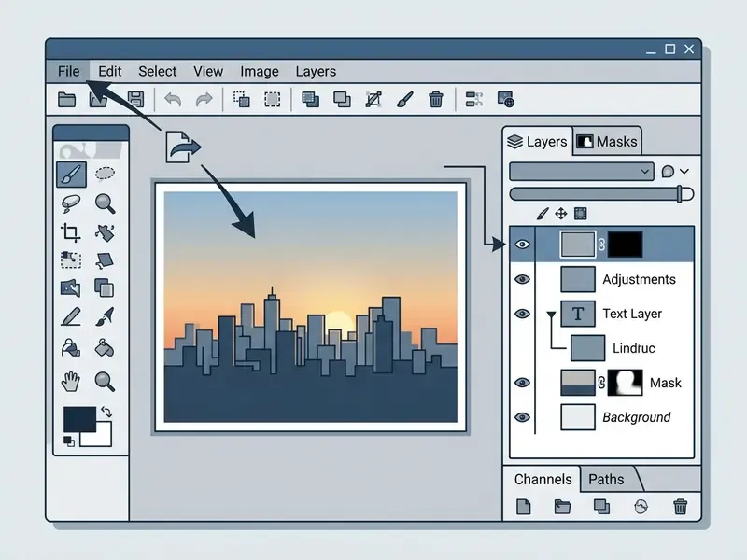Image resolution: width=747 pixels, height=560 pixels.
Task: Toggle the chain link on top layer
Action: (601, 245)
